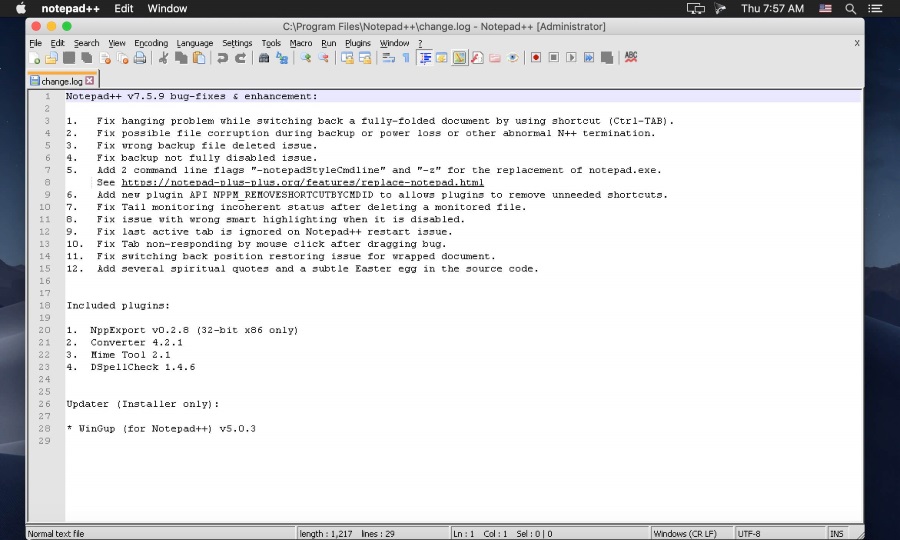Click the 'DSpellCheck 1.4.6' line

coord(131,367)
